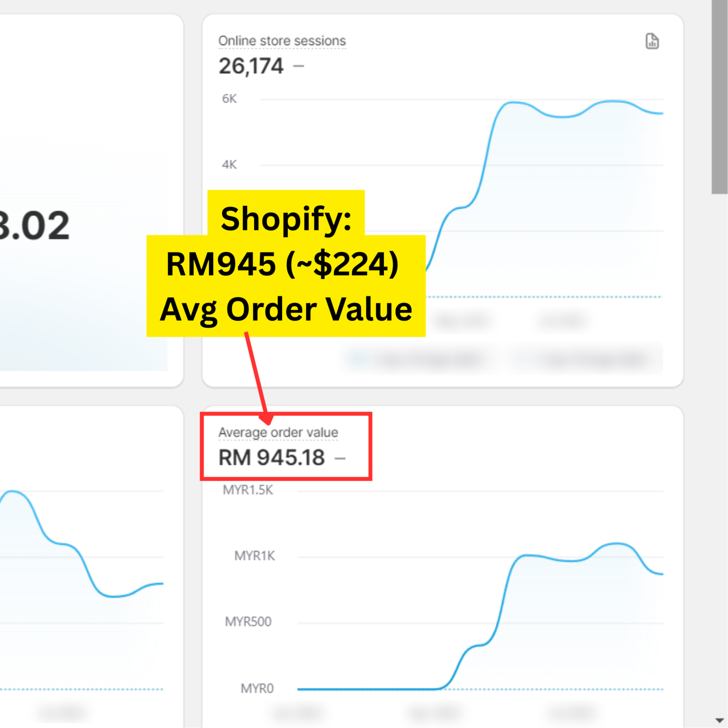Click the dash beside 26,174

pos(299,66)
